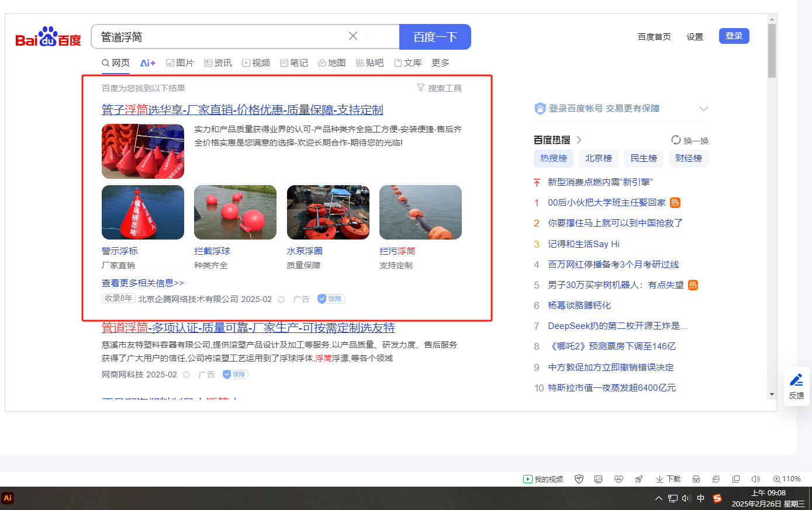Toggle the browser page sound icon
This screenshot has width=812, height=510.
pos(756,479)
